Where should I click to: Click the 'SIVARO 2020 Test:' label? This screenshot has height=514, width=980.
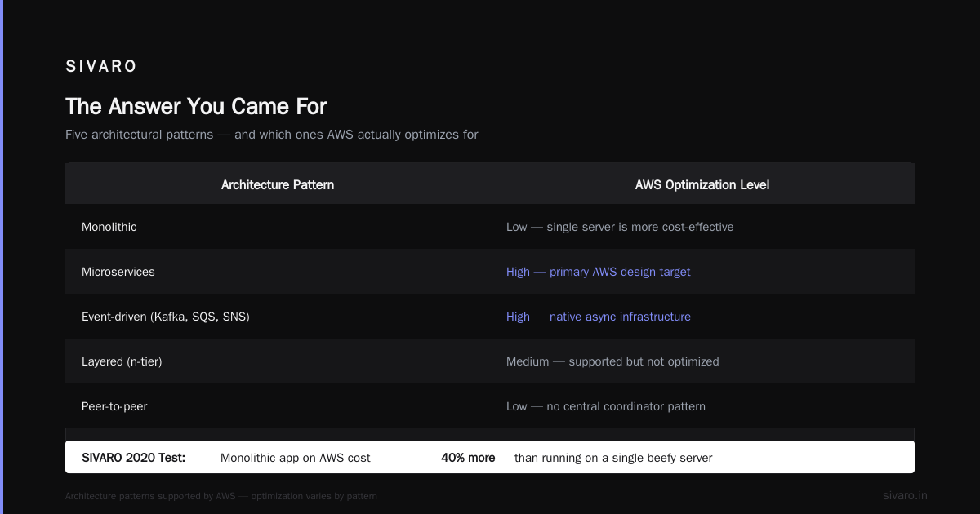tap(134, 458)
